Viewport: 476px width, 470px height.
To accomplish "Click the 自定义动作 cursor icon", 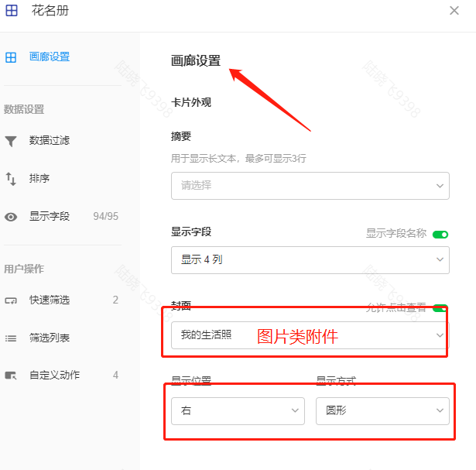I will click(x=11, y=376).
